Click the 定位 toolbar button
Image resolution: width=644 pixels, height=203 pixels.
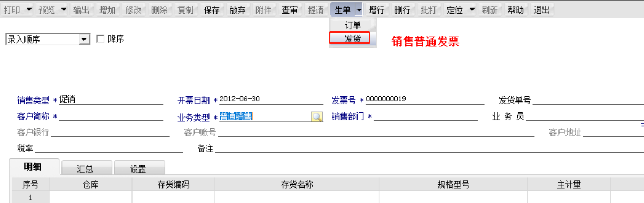(x=455, y=10)
